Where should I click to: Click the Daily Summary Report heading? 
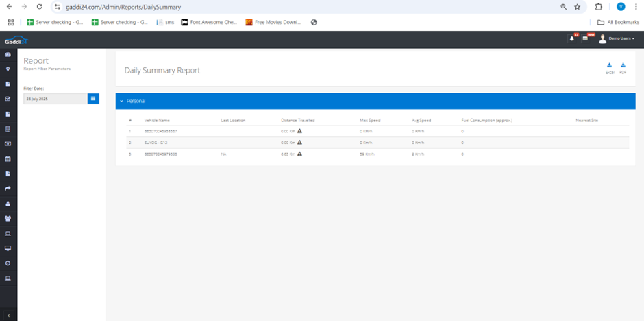click(162, 70)
